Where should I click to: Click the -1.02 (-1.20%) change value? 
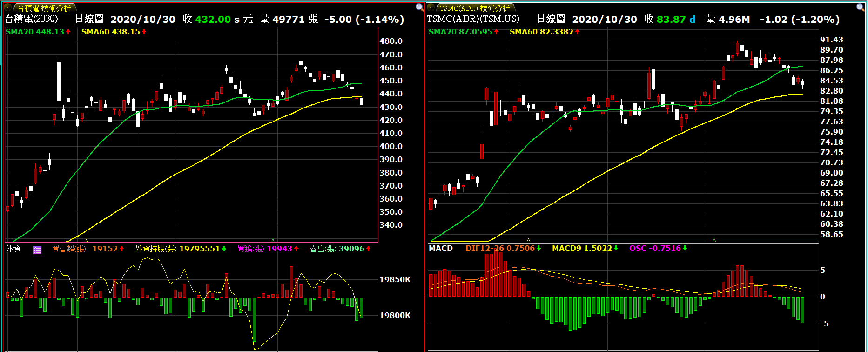(800, 20)
